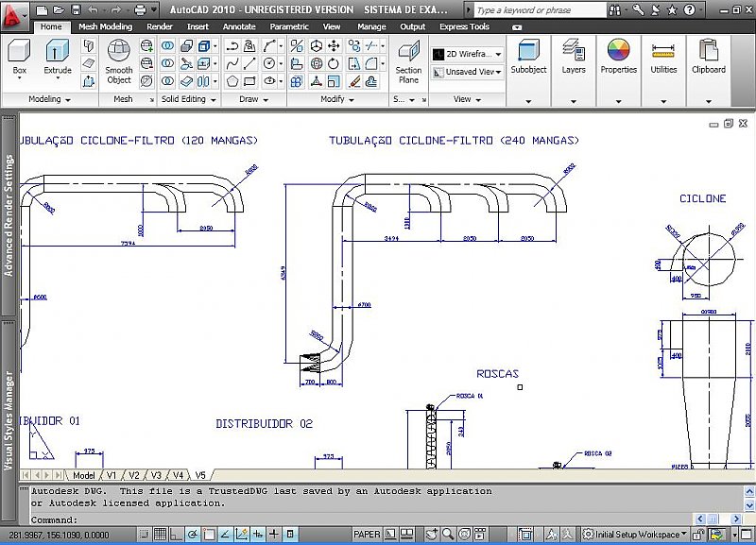
Task: Open the Utilities ruler panel
Action: (x=663, y=57)
